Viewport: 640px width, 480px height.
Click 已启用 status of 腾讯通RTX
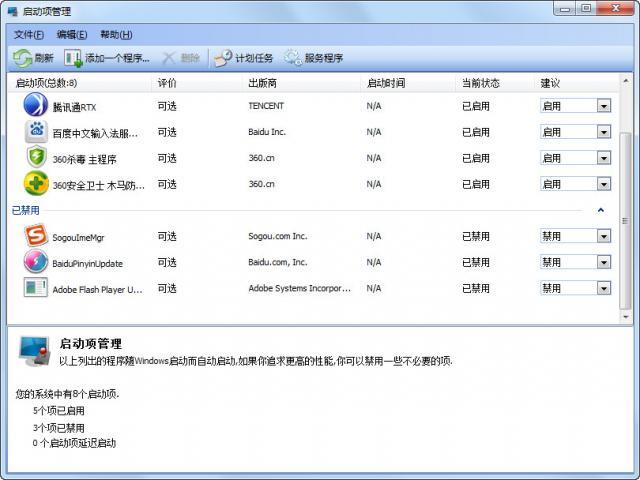coord(476,106)
